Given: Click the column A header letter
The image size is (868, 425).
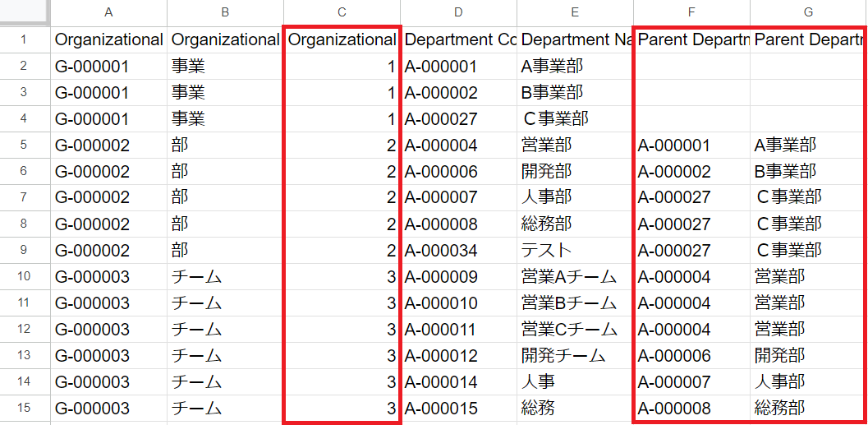Looking at the screenshot, I should (x=108, y=12).
